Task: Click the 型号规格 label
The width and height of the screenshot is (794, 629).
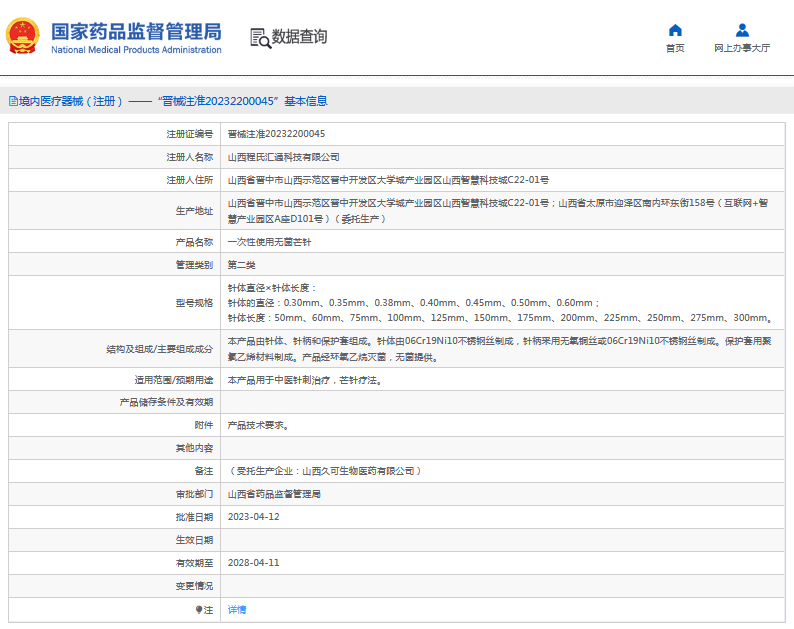Action: 194,303
